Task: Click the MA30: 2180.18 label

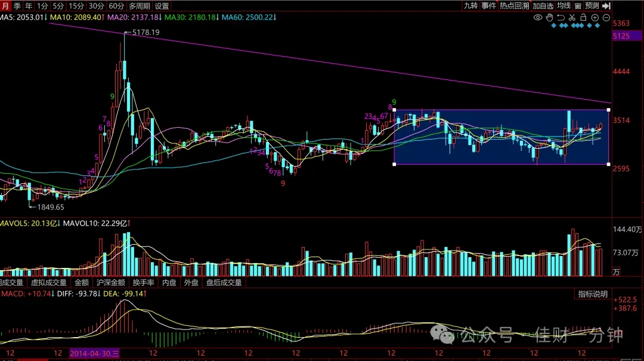Action: 192,17
